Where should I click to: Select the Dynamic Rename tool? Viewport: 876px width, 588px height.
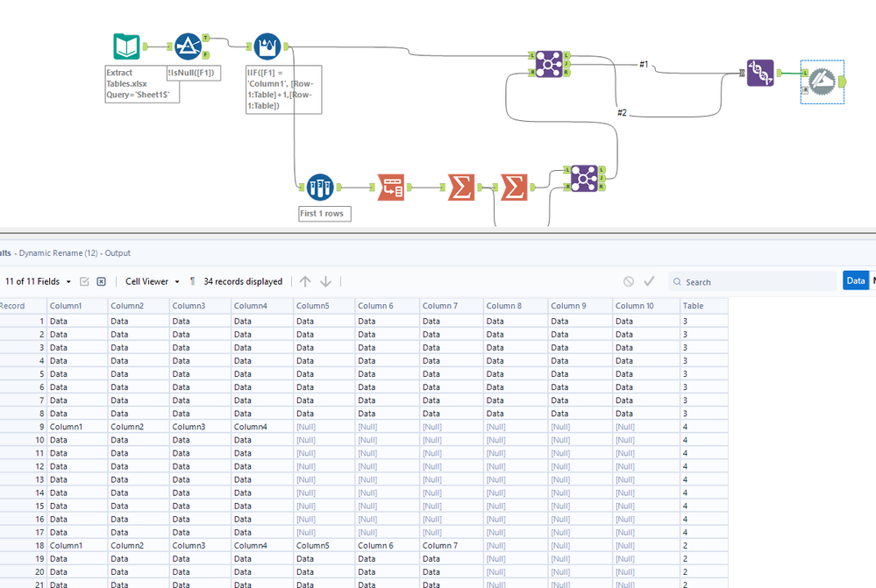[822, 81]
